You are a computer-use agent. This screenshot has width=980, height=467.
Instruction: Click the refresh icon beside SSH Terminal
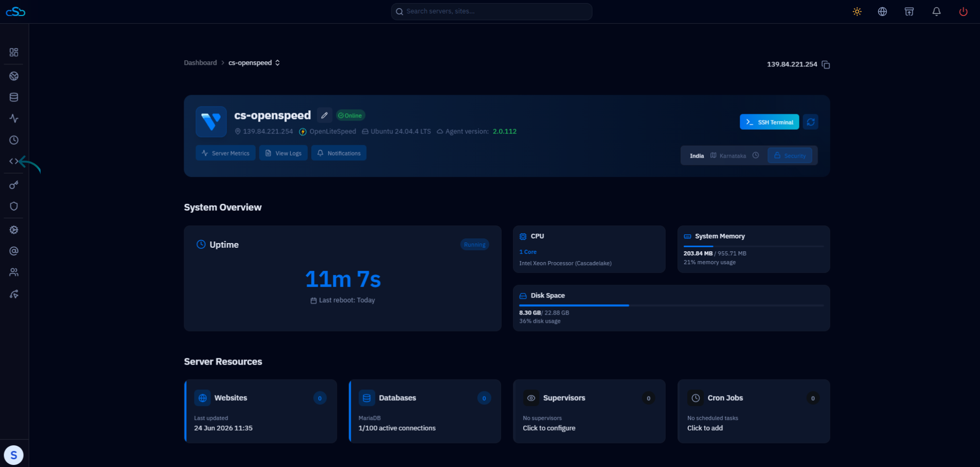811,122
